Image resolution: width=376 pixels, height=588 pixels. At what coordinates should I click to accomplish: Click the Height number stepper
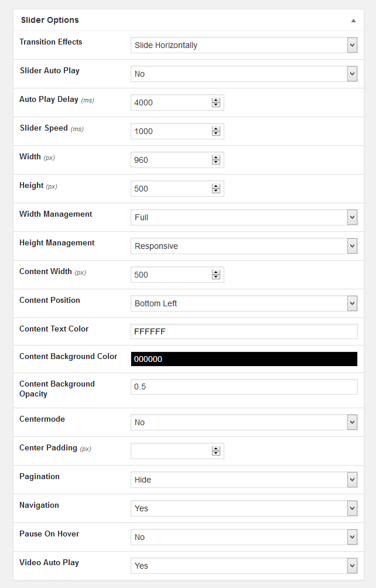pyautogui.click(x=216, y=189)
